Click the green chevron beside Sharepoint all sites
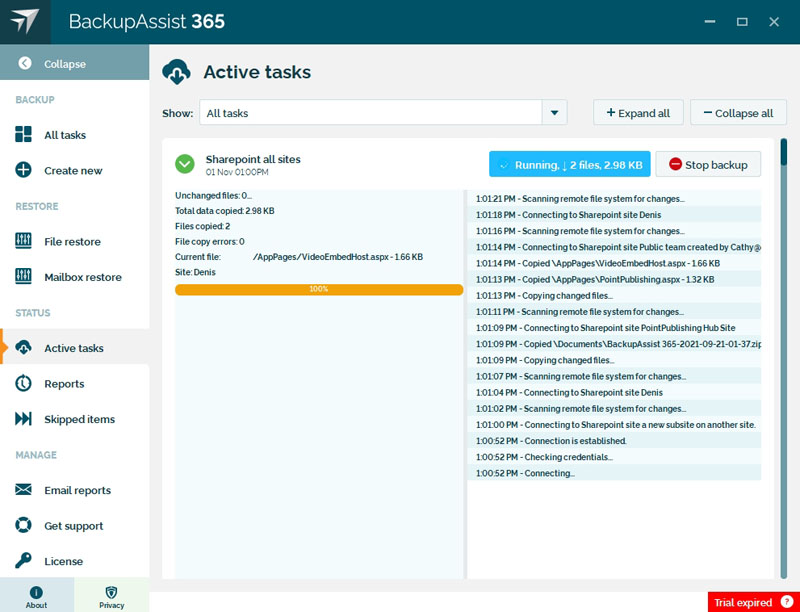The height and width of the screenshot is (612, 800). pyautogui.click(x=185, y=164)
